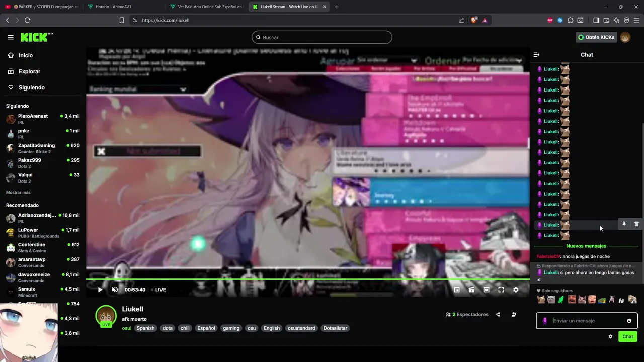The image size is (644, 362).
Task: Open the emoji picker in chat input
Action: (629, 321)
